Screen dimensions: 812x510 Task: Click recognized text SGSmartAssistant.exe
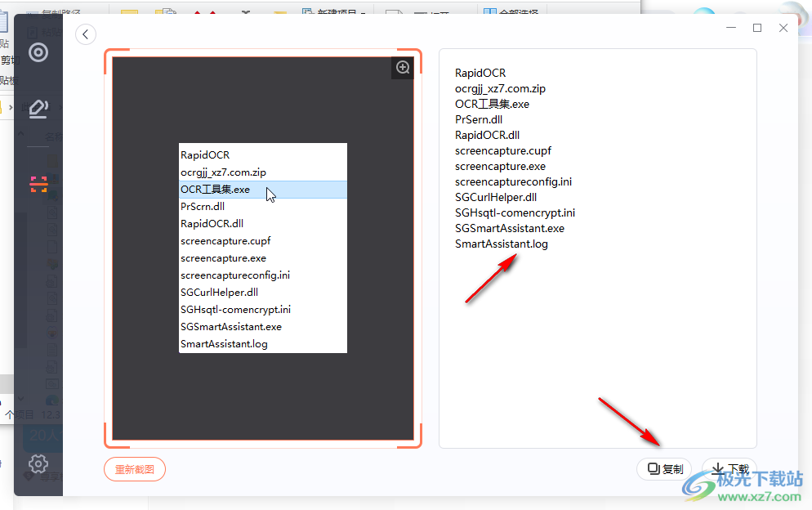(510, 229)
